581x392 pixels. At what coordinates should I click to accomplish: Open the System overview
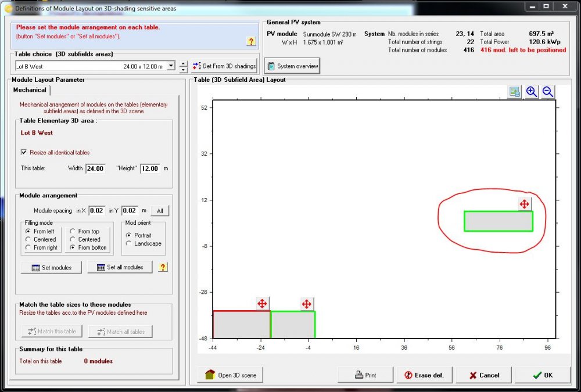[x=292, y=66]
